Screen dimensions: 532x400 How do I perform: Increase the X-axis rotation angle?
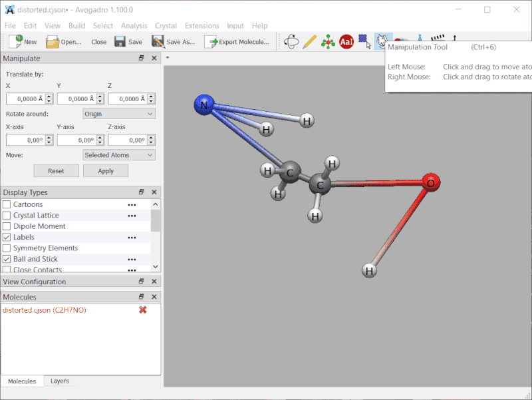(49, 138)
